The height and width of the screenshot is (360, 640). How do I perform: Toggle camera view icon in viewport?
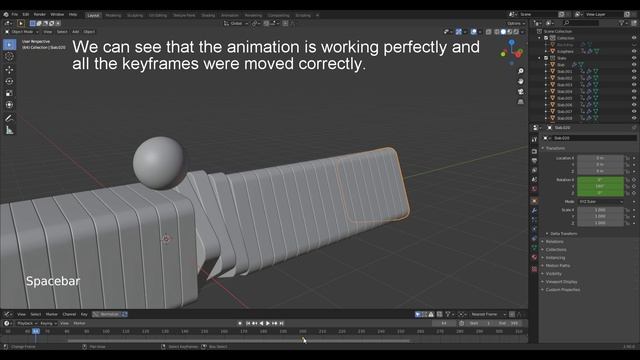coord(521,91)
